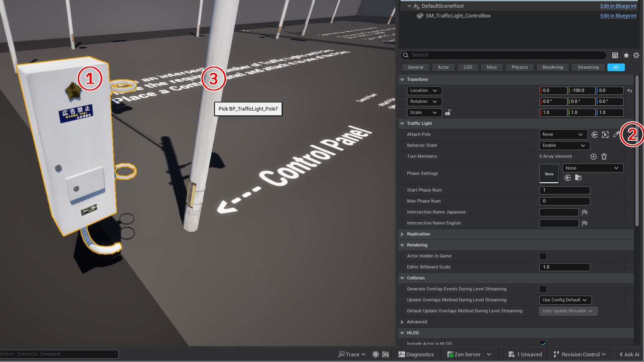Open details panel settings gear
The width and height of the screenshot is (644, 362).
click(636, 55)
